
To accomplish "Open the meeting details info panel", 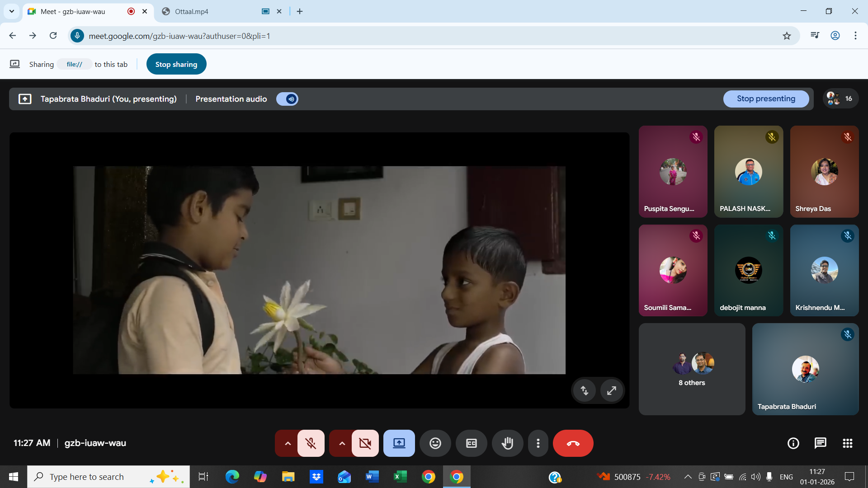I will 793,443.
